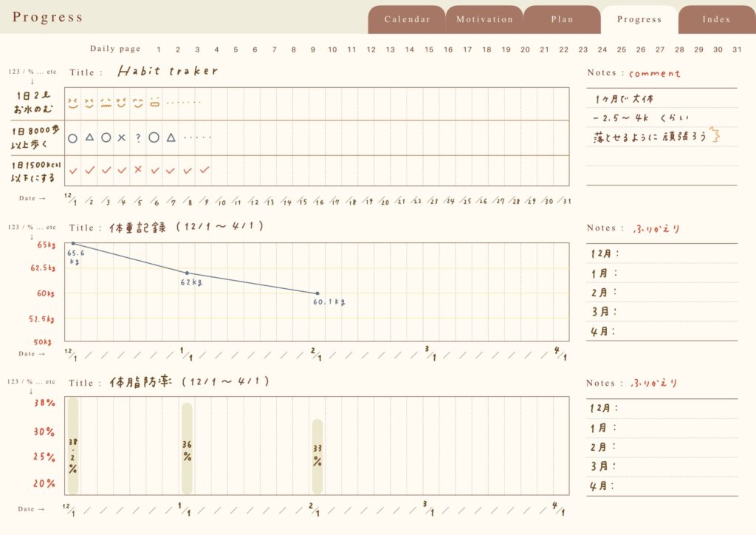The width and height of the screenshot is (756, 535).
Task: Open daily page 7
Action: point(275,50)
